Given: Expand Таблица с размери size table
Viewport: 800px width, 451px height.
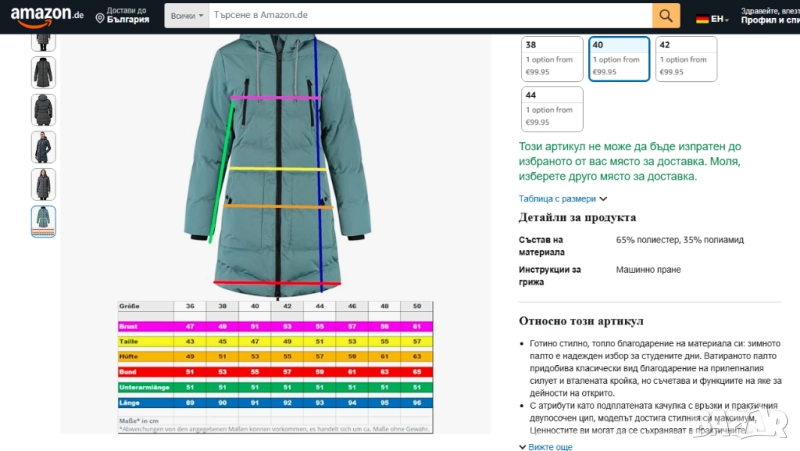Looking at the screenshot, I should [x=562, y=198].
